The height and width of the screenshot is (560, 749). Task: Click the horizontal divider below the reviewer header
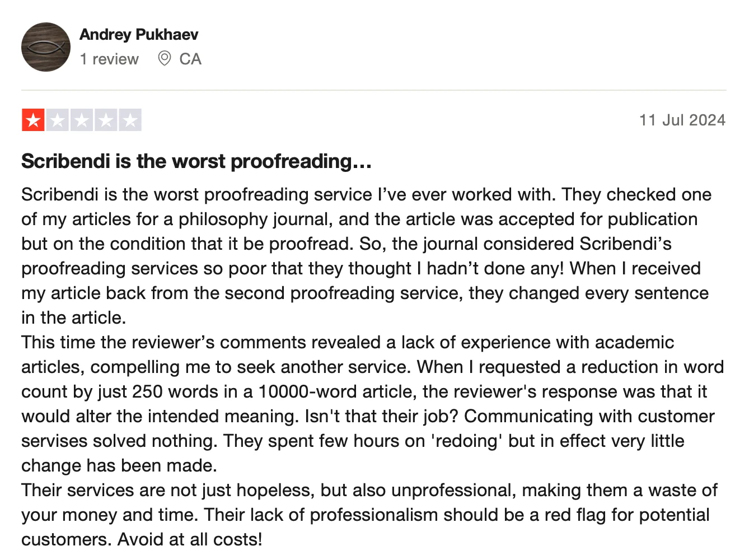(x=374, y=90)
